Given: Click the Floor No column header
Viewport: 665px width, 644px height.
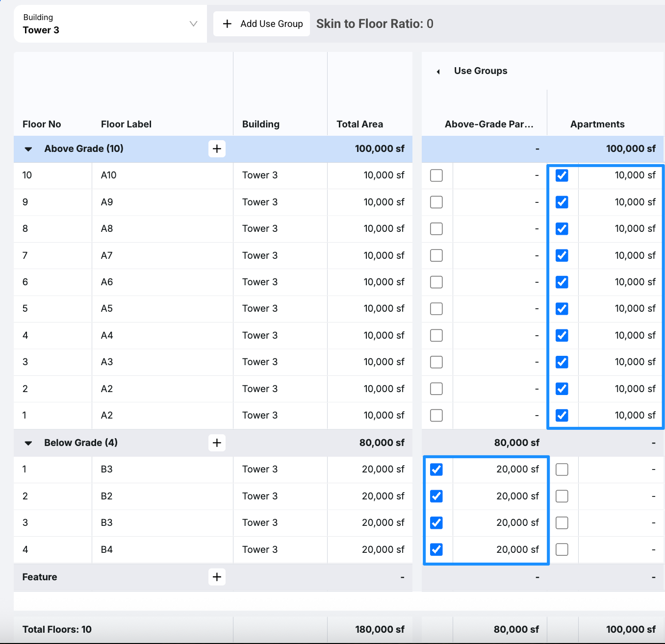Looking at the screenshot, I should (x=42, y=124).
